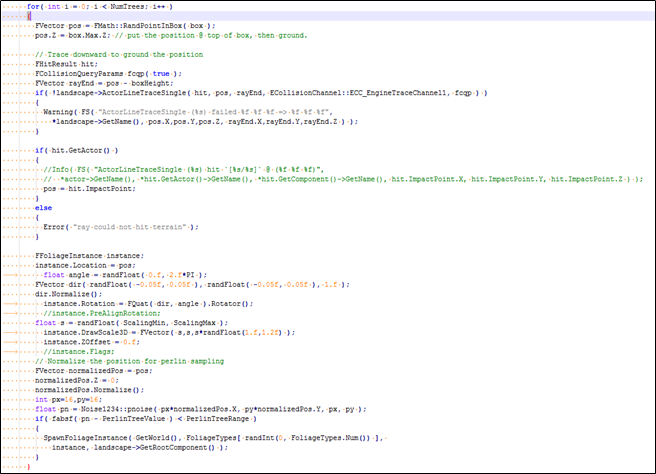
Task: Click the 'else' keyword
Action: [x=44, y=208]
